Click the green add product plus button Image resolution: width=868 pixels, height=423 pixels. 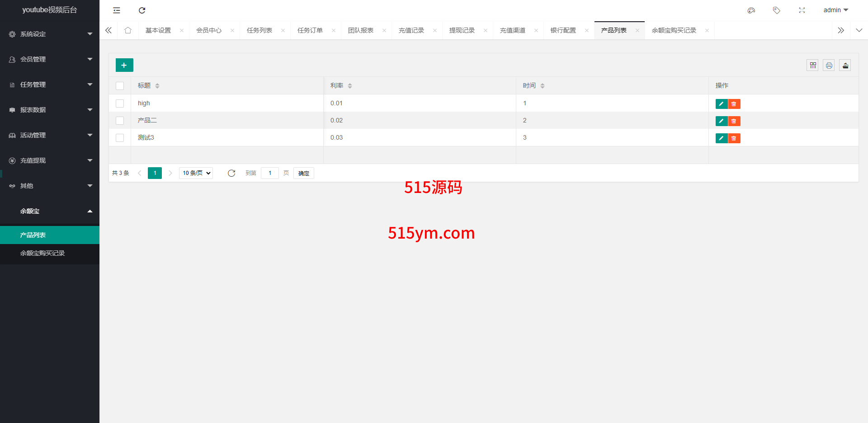point(124,65)
